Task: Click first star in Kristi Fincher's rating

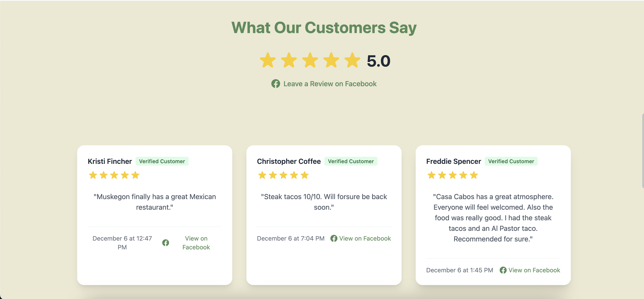Action: pos(93,175)
